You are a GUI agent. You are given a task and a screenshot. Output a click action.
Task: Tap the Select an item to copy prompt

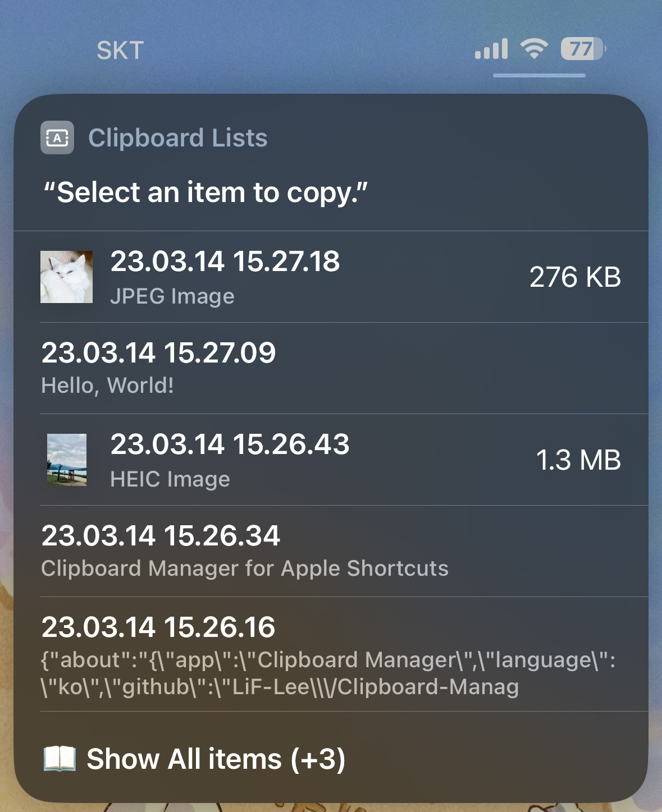[x=208, y=192]
